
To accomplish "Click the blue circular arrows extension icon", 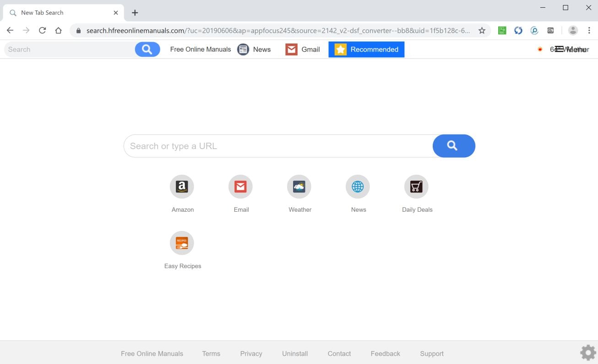I will (x=518, y=31).
